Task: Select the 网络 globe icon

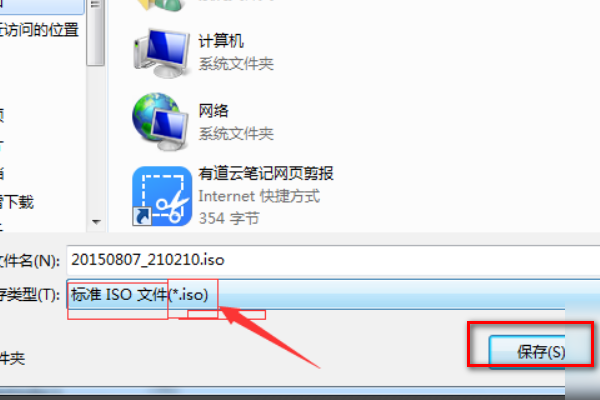Action: click(161, 122)
